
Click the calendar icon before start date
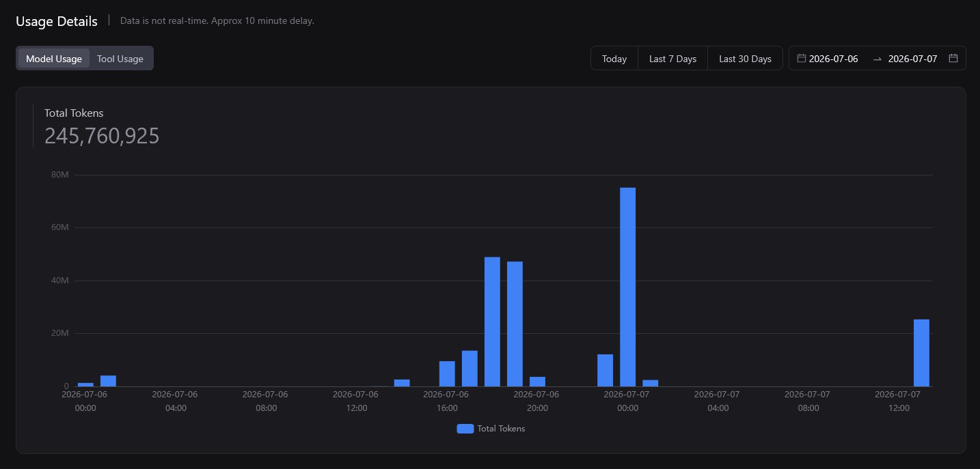(802, 58)
